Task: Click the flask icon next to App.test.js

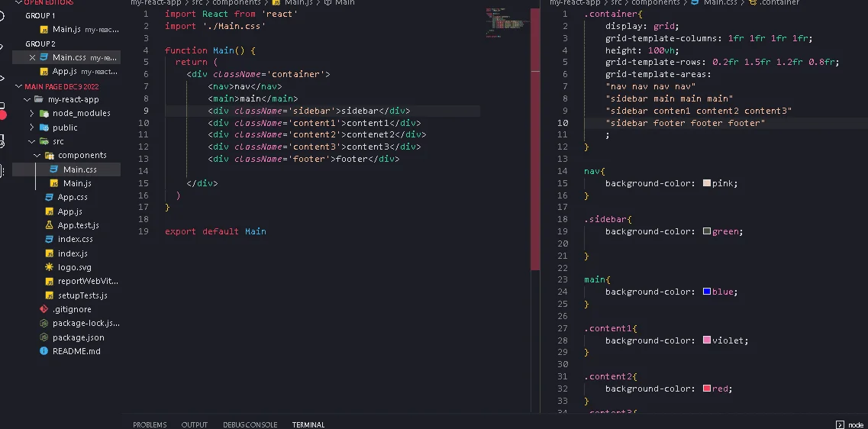Action: point(50,225)
